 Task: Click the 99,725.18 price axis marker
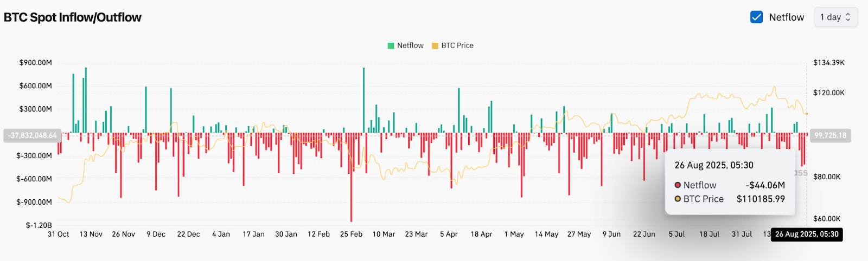point(831,135)
